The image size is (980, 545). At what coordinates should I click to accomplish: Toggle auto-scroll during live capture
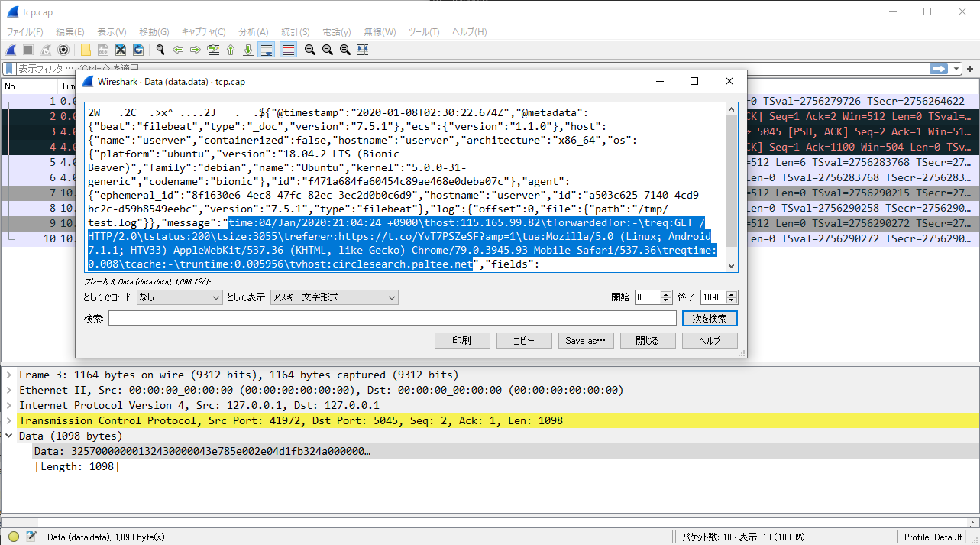tap(267, 50)
